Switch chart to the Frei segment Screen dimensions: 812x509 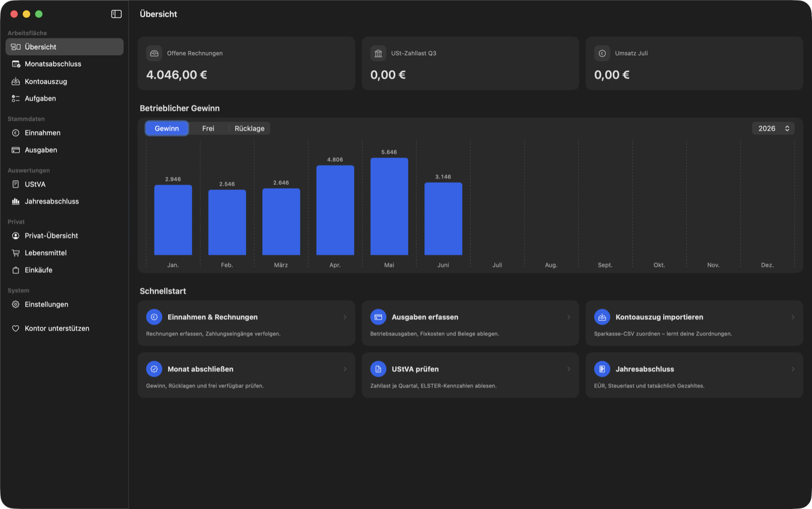[208, 128]
